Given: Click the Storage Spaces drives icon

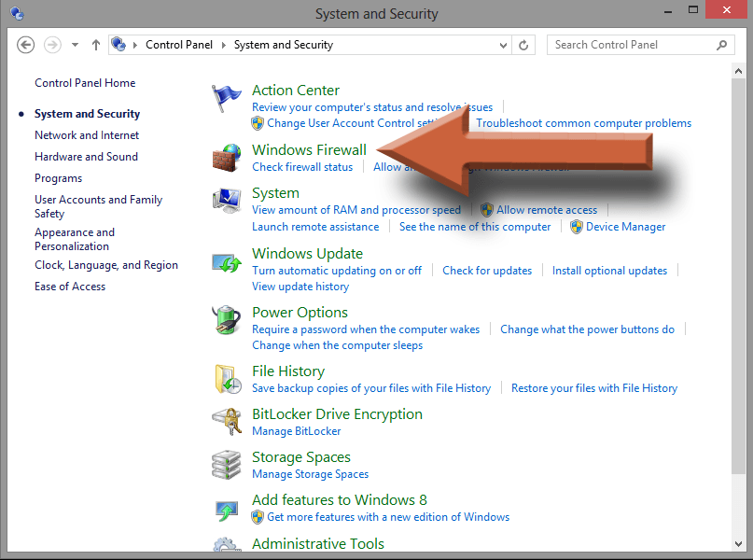Looking at the screenshot, I should (226, 465).
